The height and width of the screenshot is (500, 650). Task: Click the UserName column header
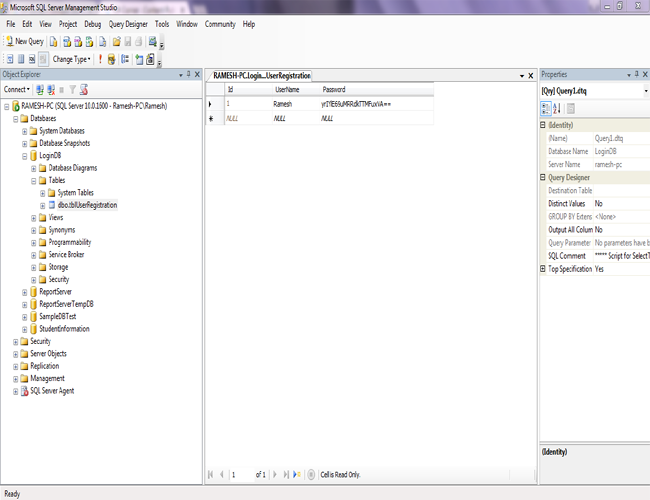tap(295, 90)
